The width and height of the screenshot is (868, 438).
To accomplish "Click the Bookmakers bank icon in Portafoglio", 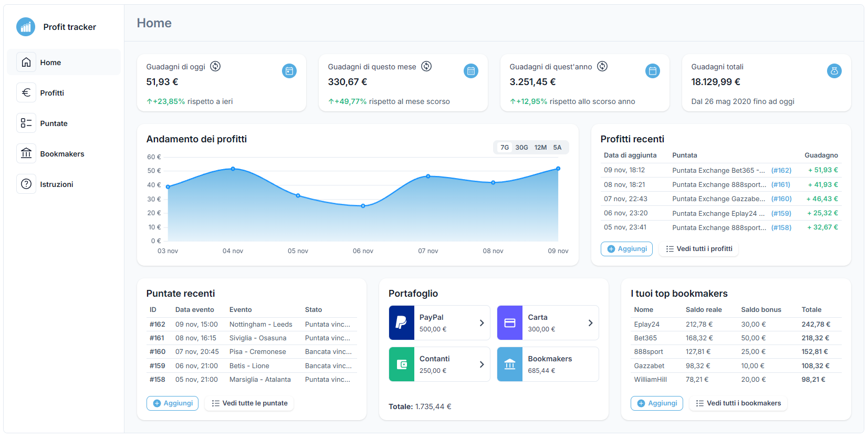I will tap(510, 364).
